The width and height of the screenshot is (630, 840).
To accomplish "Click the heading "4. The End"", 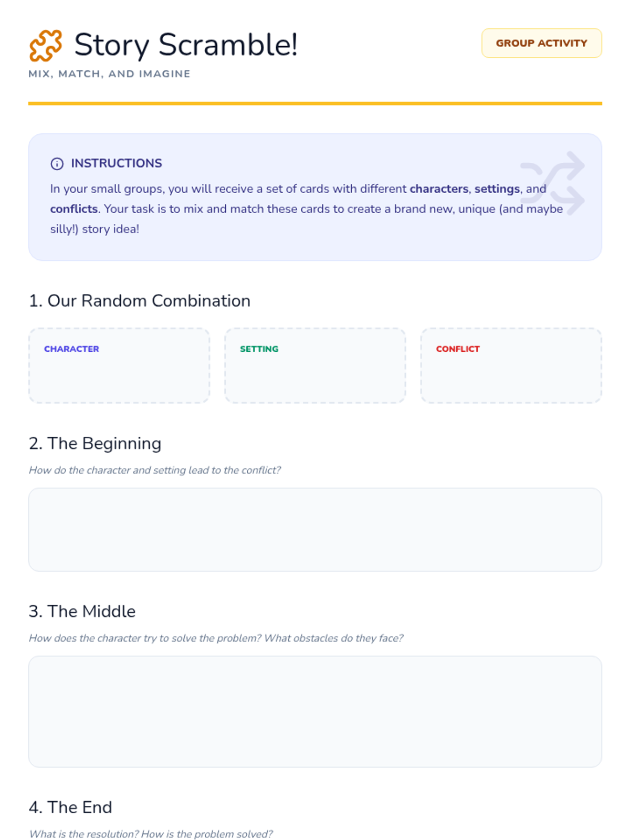I will click(x=70, y=807).
